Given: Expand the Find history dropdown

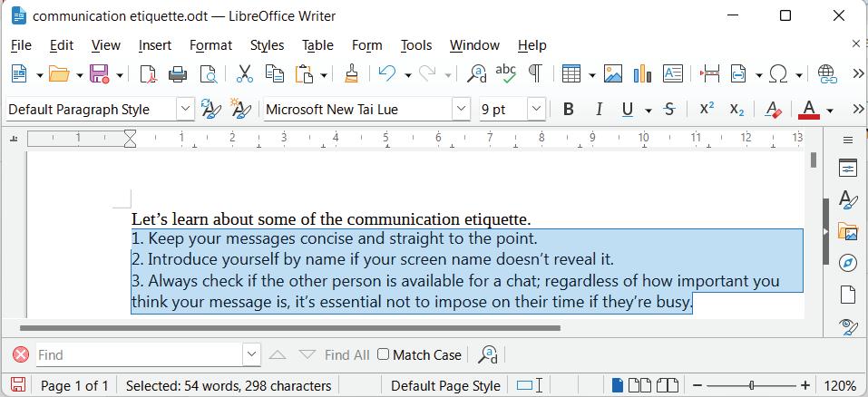Looking at the screenshot, I should pyautogui.click(x=251, y=354).
